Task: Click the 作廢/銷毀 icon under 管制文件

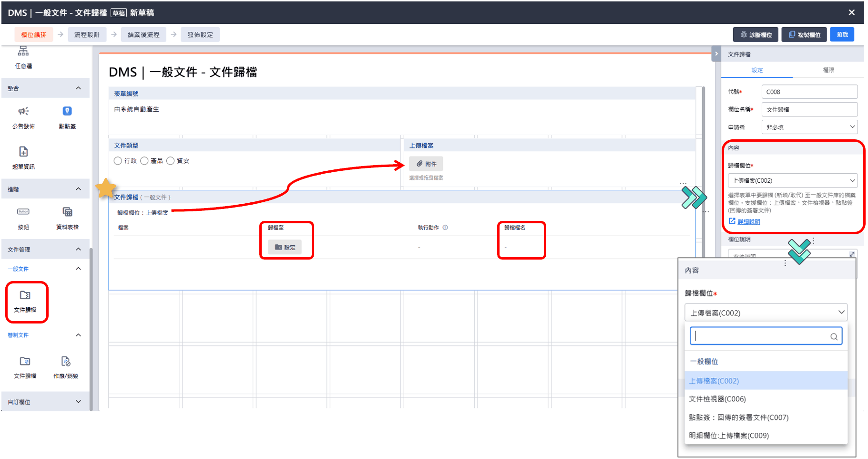Action: 66,362
